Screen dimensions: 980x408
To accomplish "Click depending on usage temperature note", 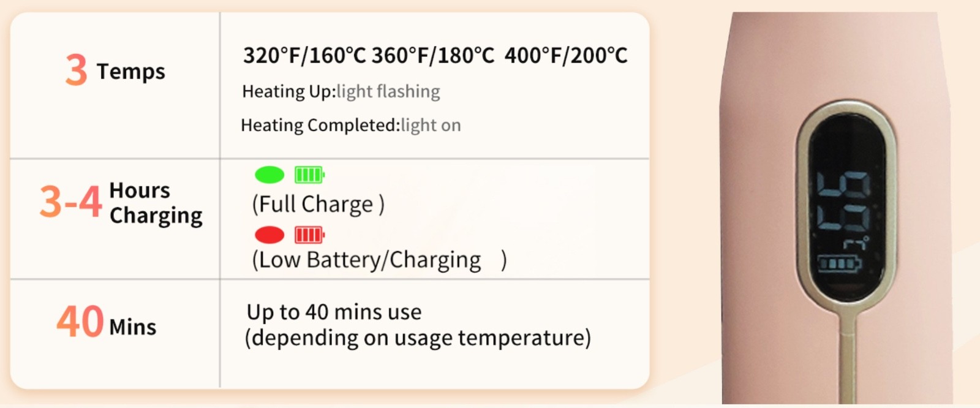I will click(418, 338).
